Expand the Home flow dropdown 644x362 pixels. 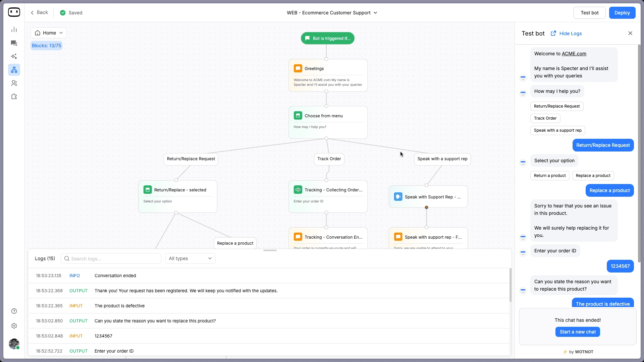pyautogui.click(x=49, y=33)
